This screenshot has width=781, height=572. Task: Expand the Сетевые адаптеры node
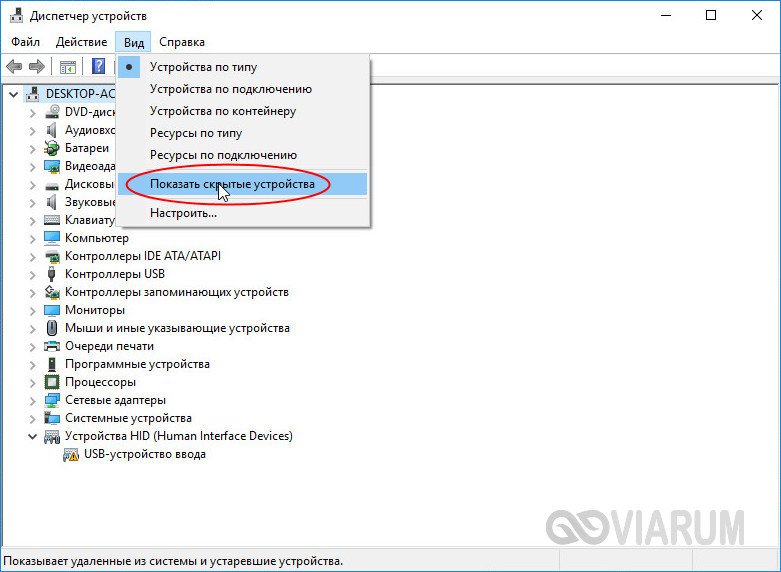33,401
